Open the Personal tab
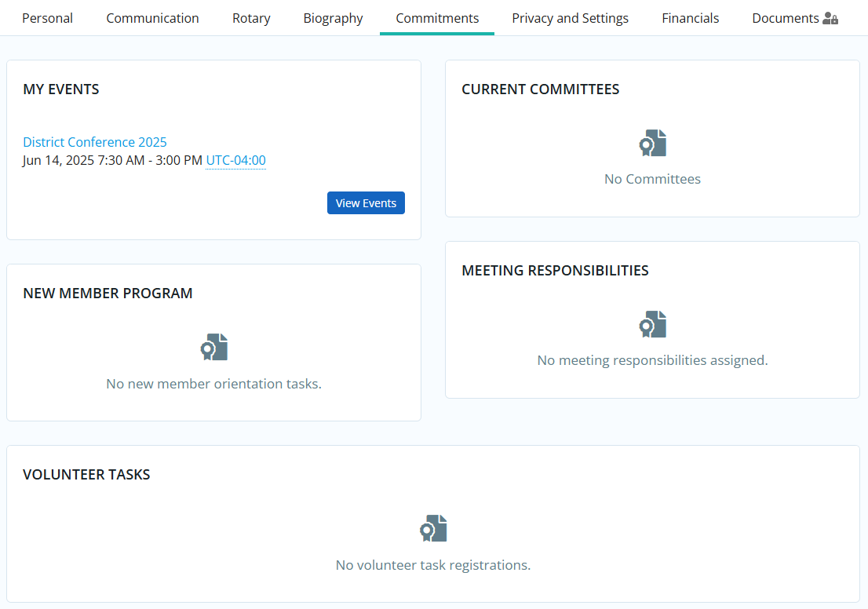The width and height of the screenshot is (868, 609). [47, 18]
